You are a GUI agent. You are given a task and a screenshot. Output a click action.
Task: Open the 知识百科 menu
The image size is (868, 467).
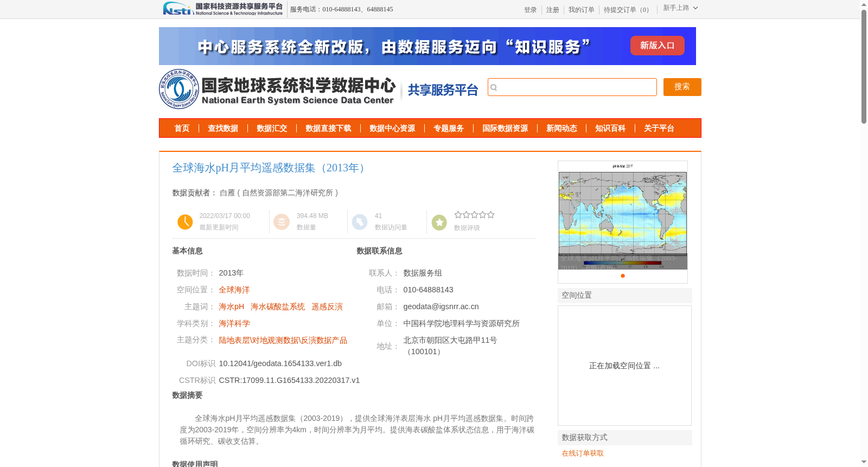(x=610, y=129)
